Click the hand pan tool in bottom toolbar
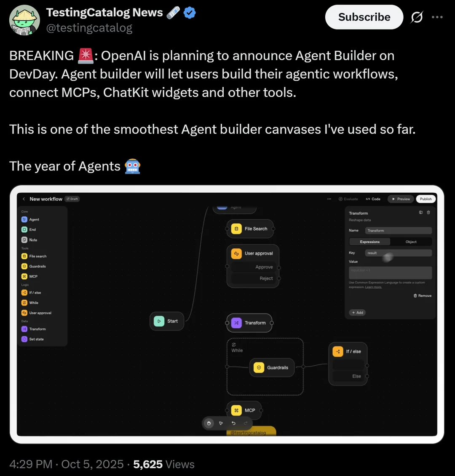455x476 pixels. pyautogui.click(x=209, y=423)
